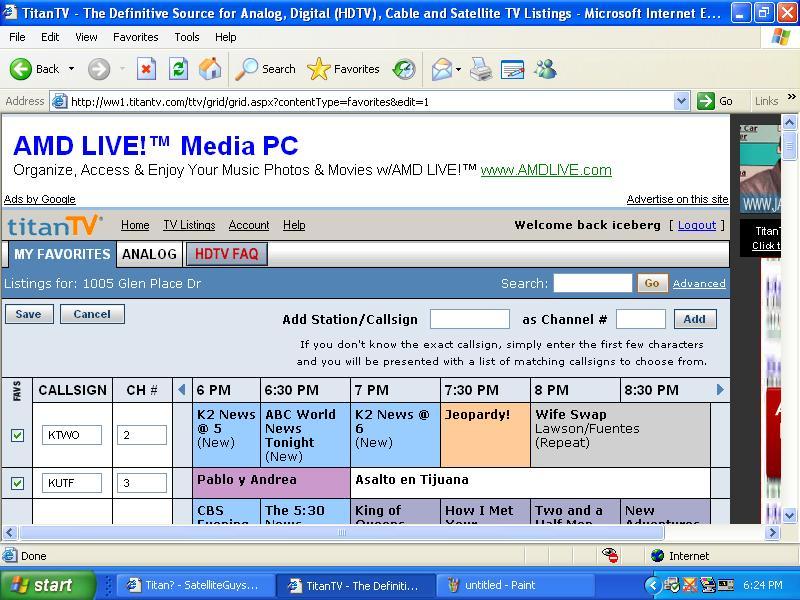Click the Add Station/Callsign input field
This screenshot has width=800, height=600.
point(469,319)
